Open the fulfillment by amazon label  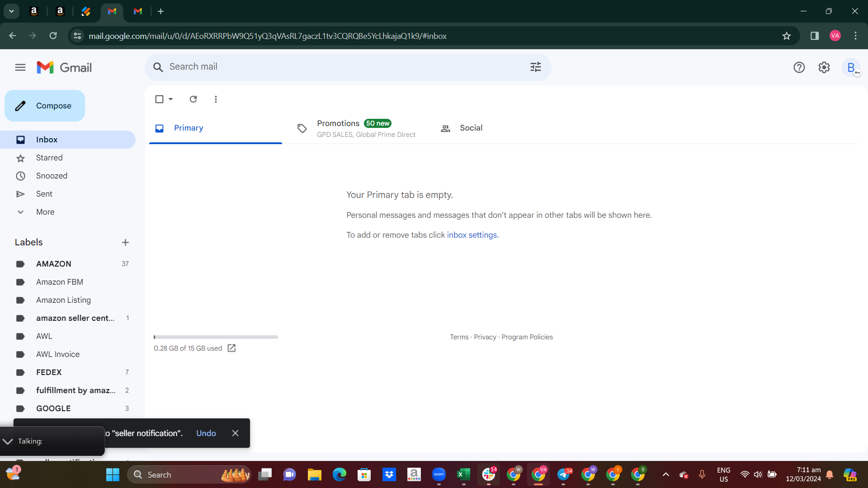[x=68, y=390]
